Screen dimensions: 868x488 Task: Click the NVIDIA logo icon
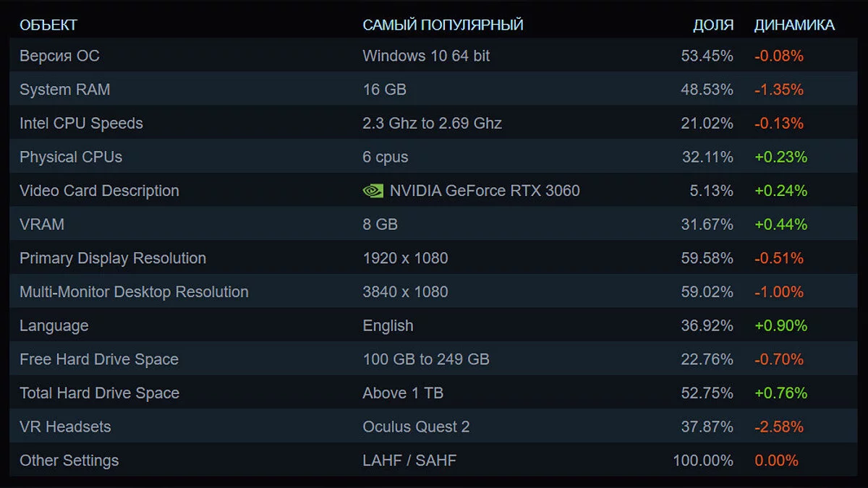click(x=373, y=191)
